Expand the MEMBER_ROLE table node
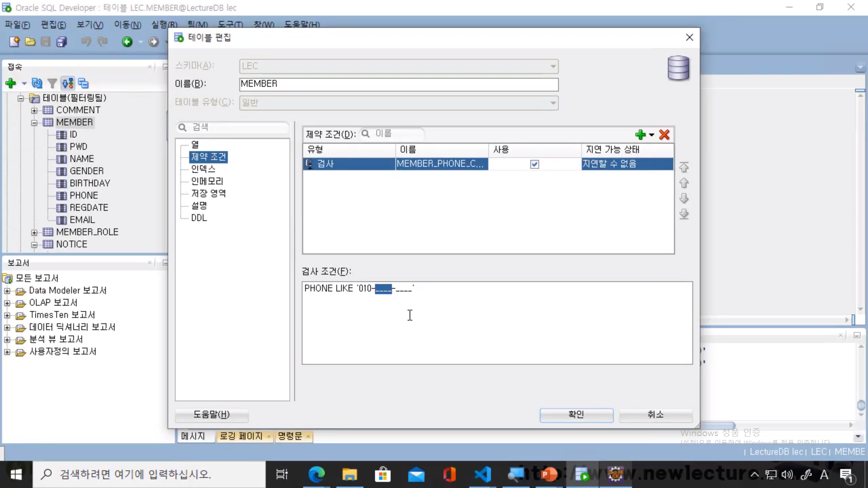Screen dimensions: 868x488 (x=34, y=232)
